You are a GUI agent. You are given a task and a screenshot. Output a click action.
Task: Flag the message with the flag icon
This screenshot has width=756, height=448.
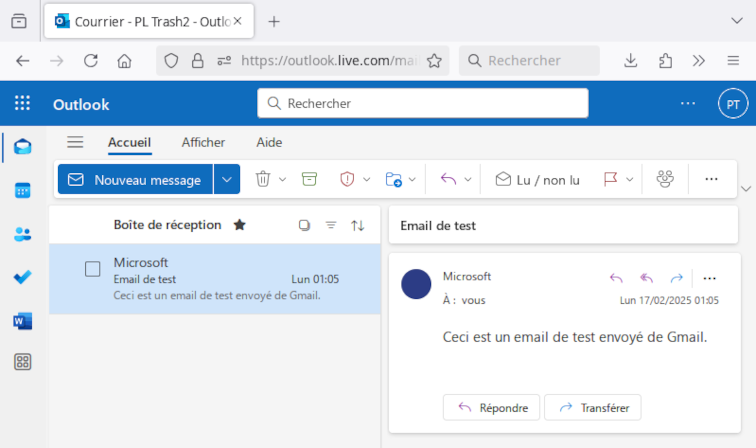[610, 179]
